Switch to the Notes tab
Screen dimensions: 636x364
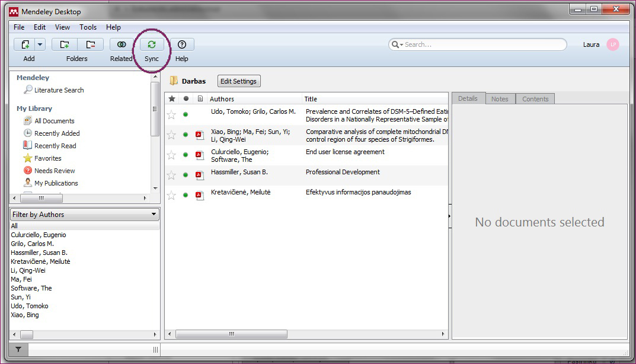500,99
